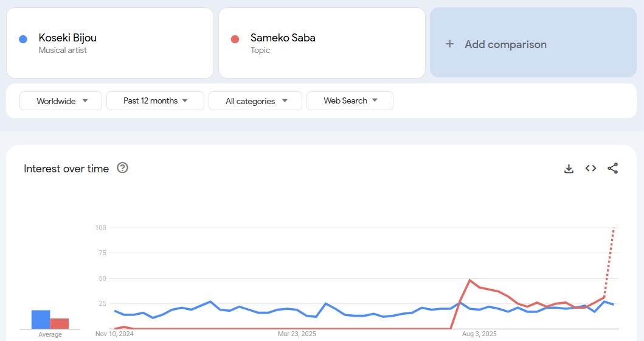Click the Add comparison button
This screenshot has width=644, height=341.
(505, 44)
